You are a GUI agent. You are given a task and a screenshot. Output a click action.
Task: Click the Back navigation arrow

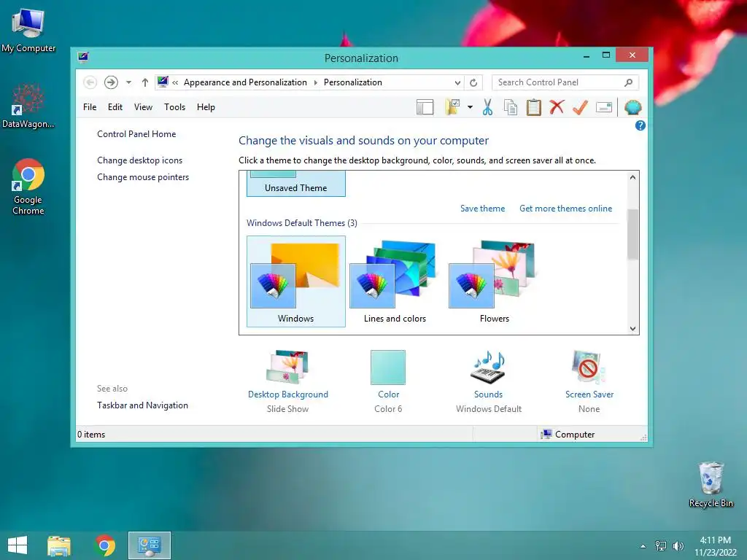(x=90, y=82)
